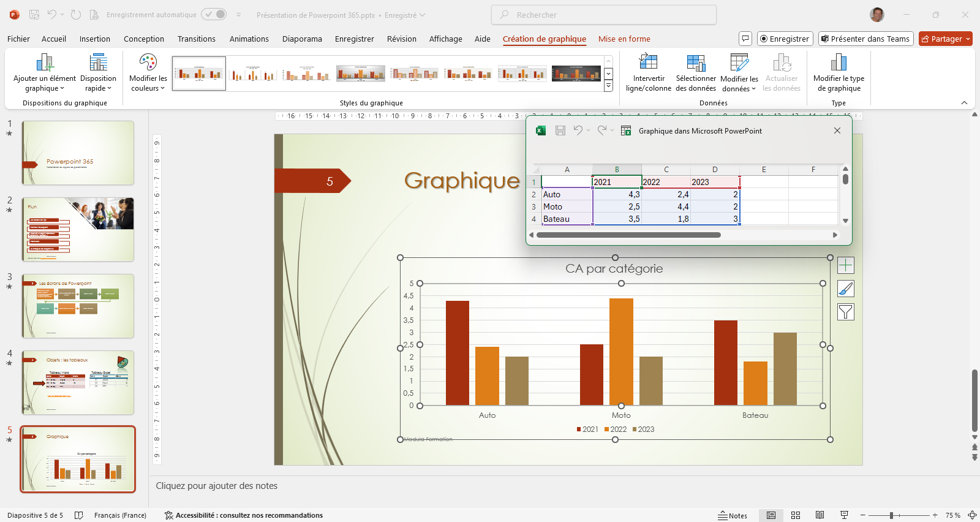Click the title bar Repeat icon
Screen dimensions: 980x522
[76, 15]
